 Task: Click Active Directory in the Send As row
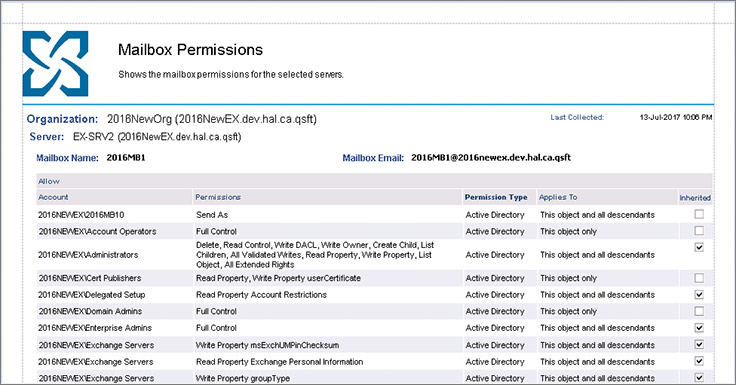point(495,215)
